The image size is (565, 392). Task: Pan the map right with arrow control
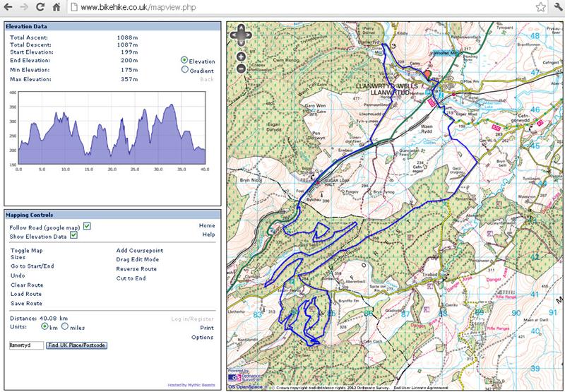[x=248, y=35]
